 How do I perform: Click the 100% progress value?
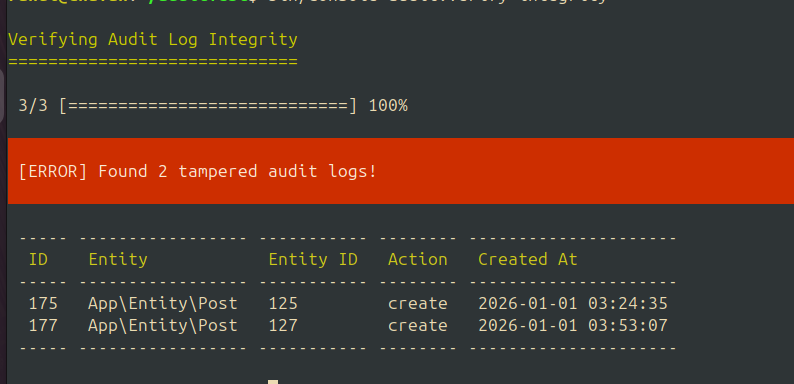(388, 106)
